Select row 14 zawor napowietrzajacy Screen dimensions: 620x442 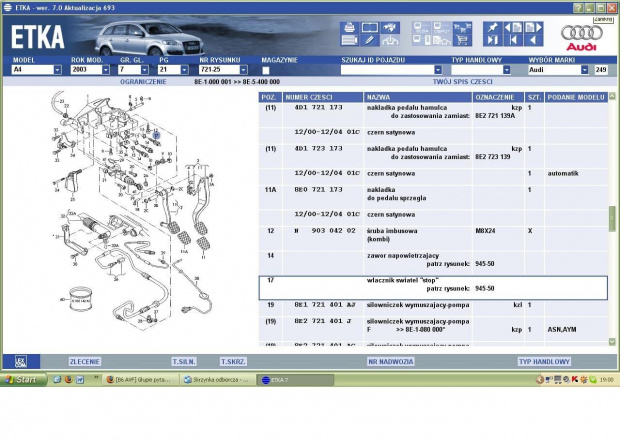click(433, 263)
